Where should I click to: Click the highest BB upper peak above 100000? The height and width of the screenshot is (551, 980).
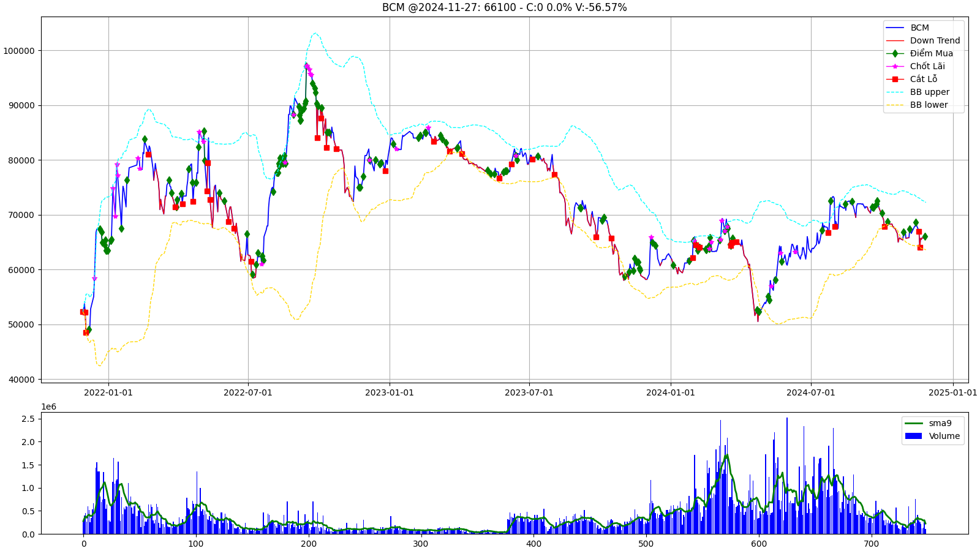(x=315, y=34)
